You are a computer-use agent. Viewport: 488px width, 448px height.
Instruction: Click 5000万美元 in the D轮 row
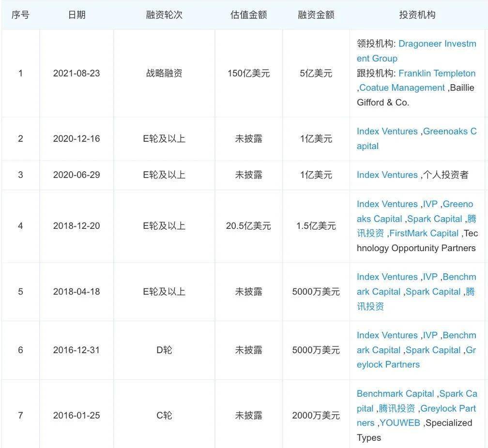pos(316,350)
